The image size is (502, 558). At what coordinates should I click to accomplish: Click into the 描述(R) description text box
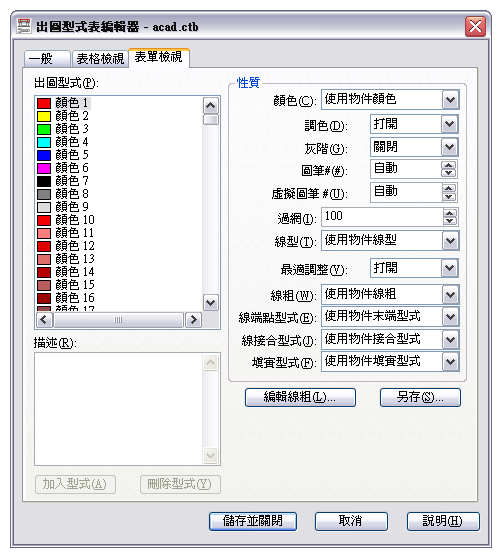pyautogui.click(x=119, y=409)
